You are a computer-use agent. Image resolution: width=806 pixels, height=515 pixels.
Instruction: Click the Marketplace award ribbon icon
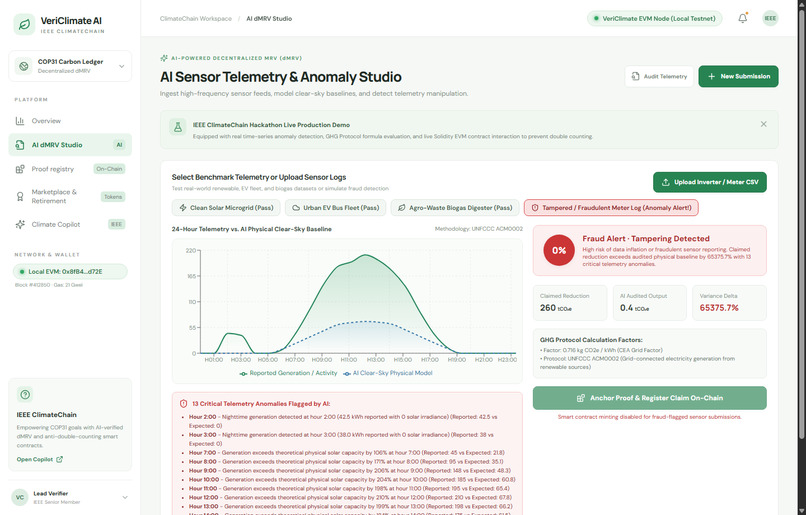click(20, 196)
